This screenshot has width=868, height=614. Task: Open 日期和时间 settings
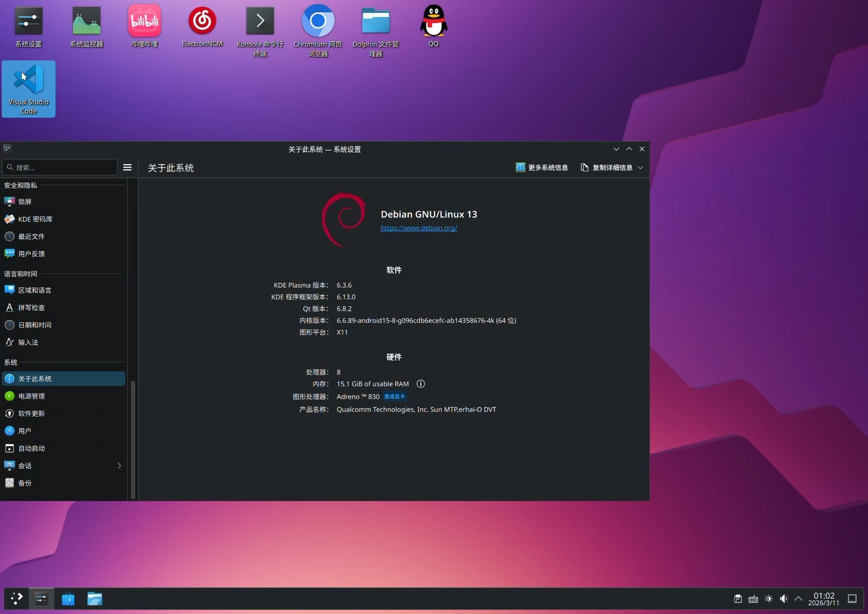[x=64, y=325]
